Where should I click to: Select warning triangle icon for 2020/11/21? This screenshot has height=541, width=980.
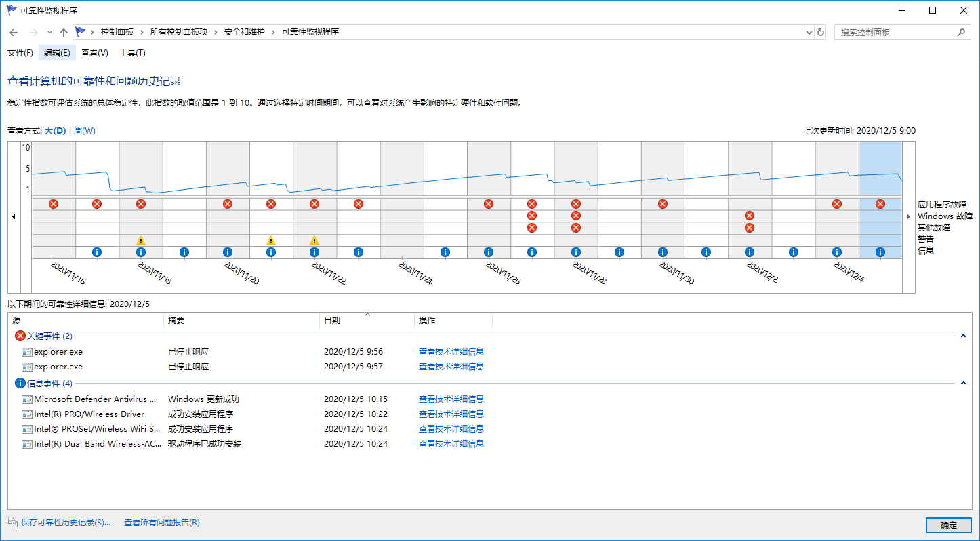tap(271, 240)
